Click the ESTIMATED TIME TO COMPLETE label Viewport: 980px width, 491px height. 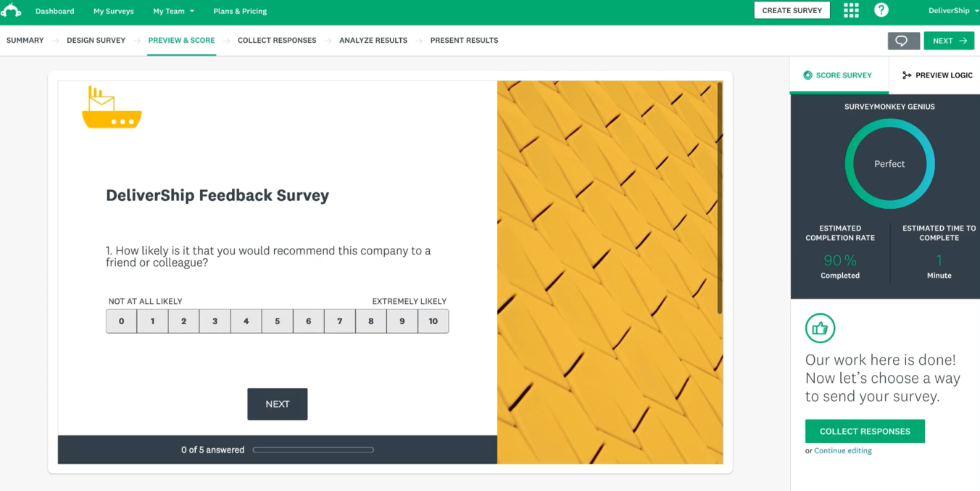pos(939,233)
